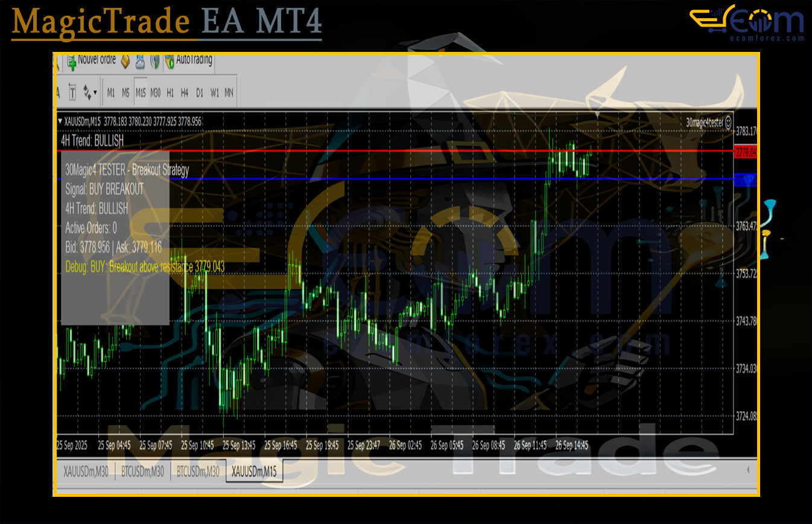Set chart to D1 daily timeframe
This screenshot has width=812, height=524.
pos(199,93)
